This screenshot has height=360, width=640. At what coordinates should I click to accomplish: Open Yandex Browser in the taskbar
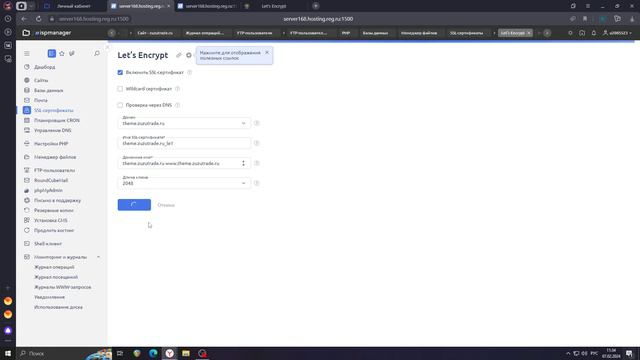169,353
